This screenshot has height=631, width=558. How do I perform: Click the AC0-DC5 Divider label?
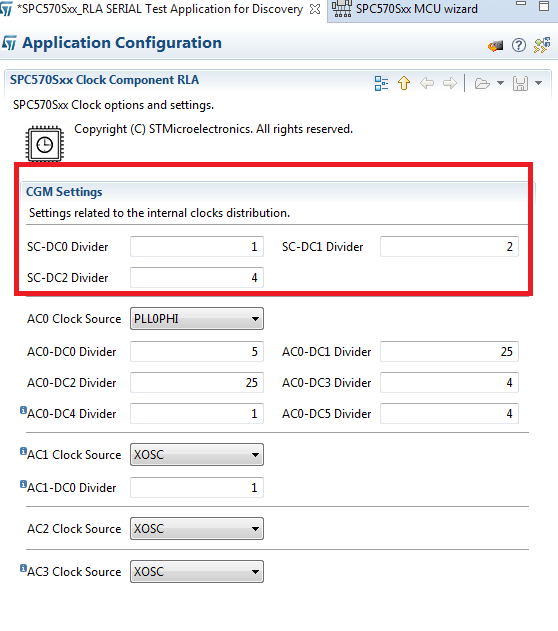pyautogui.click(x=327, y=414)
